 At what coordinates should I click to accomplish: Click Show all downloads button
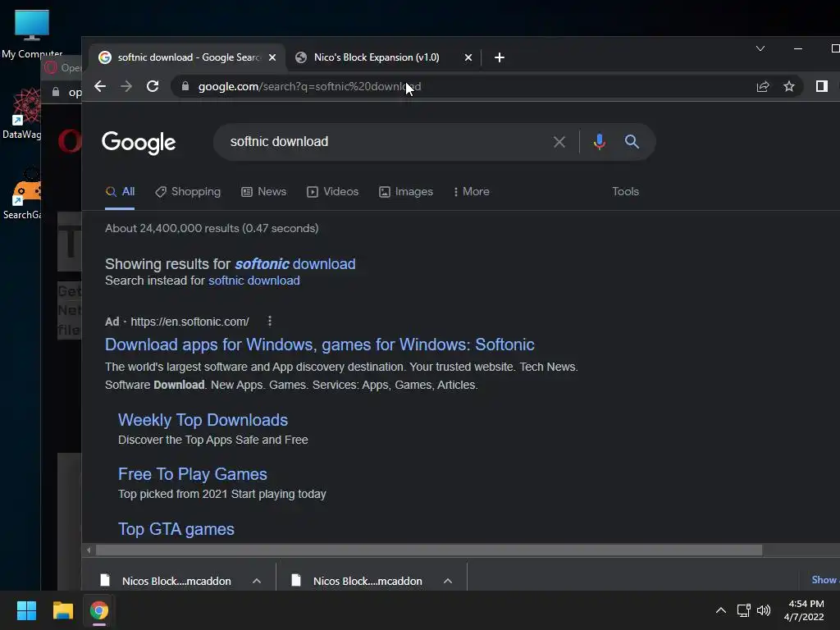coord(825,580)
